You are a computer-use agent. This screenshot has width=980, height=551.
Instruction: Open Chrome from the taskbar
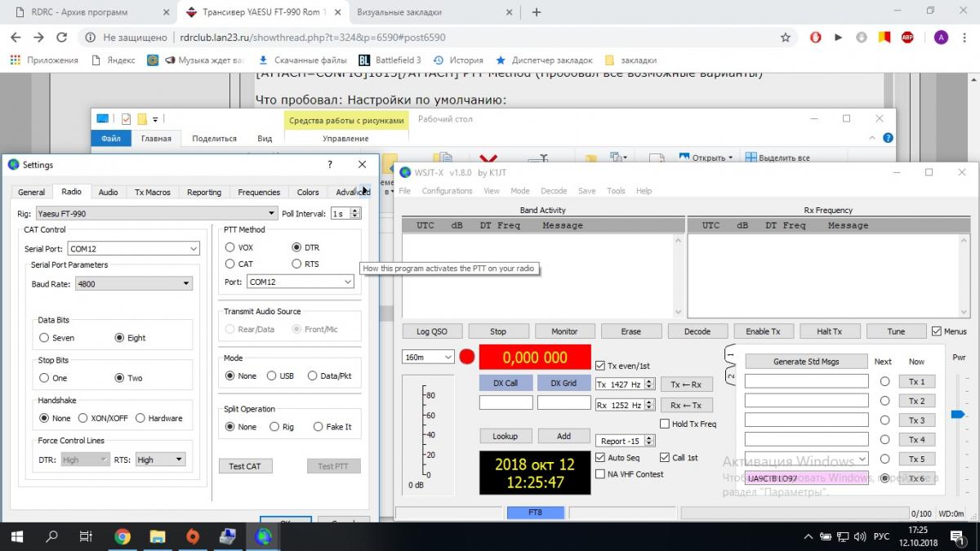pyautogui.click(x=122, y=536)
